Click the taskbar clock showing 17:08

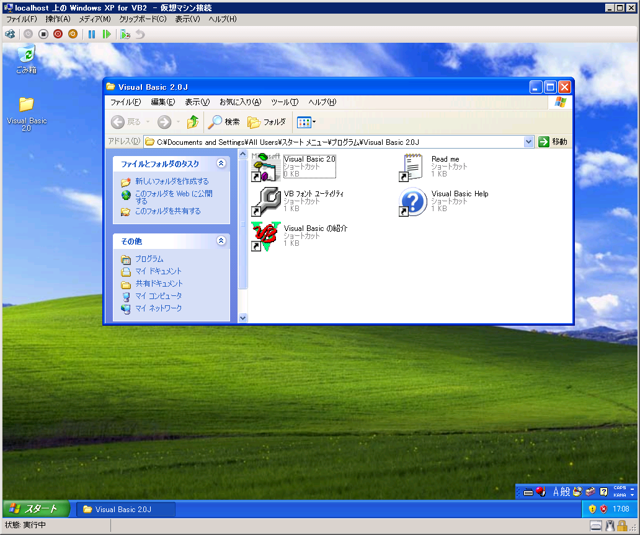click(x=621, y=509)
